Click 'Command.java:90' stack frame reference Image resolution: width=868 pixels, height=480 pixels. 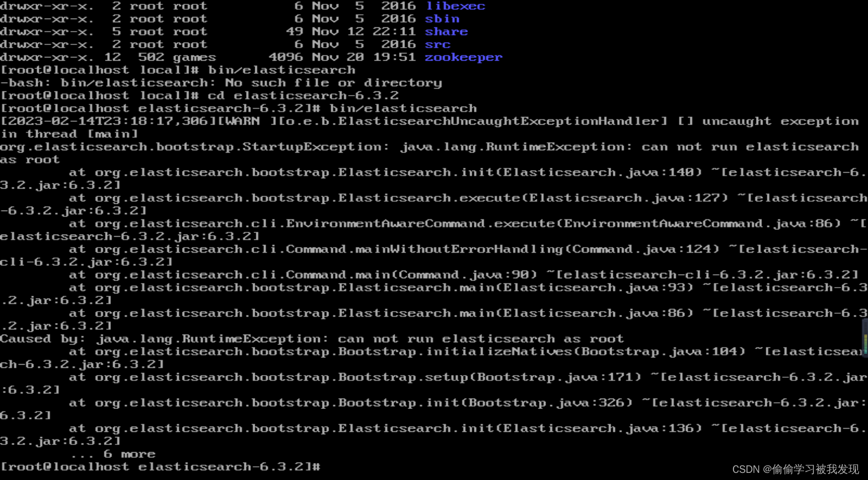tap(464, 275)
